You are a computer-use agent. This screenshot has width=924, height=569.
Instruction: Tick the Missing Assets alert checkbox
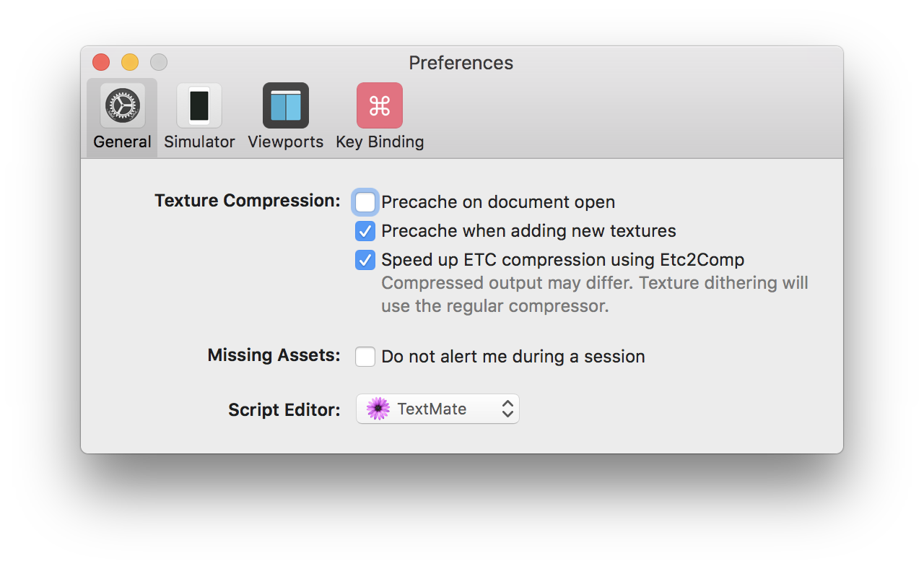coord(365,357)
